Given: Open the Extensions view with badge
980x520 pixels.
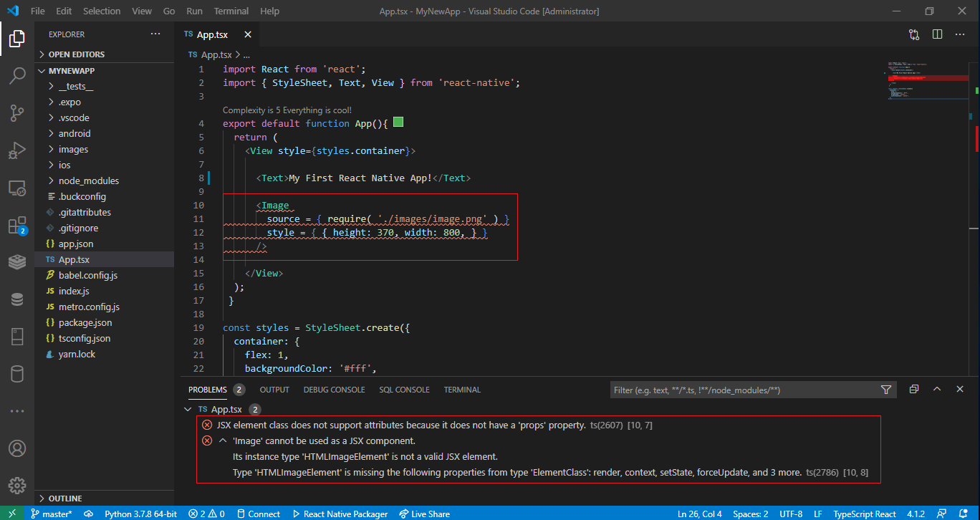Looking at the screenshot, I should coord(17,226).
